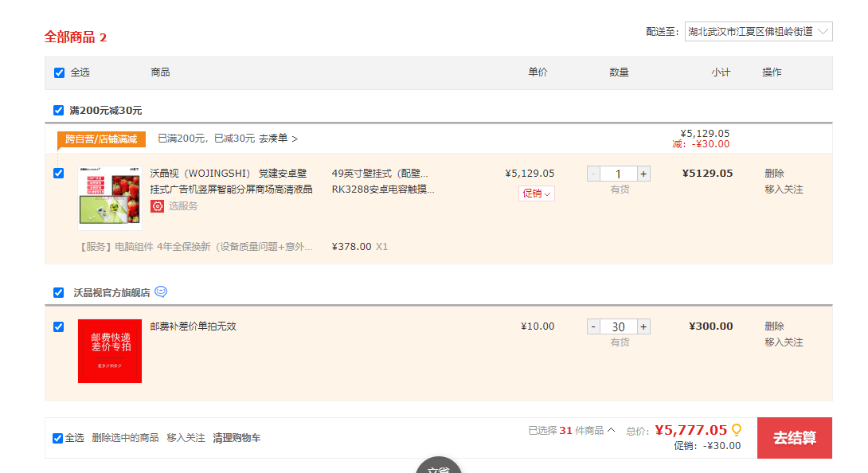Click the 选服务 gear icon
This screenshot has height=473, width=868.
158,206
